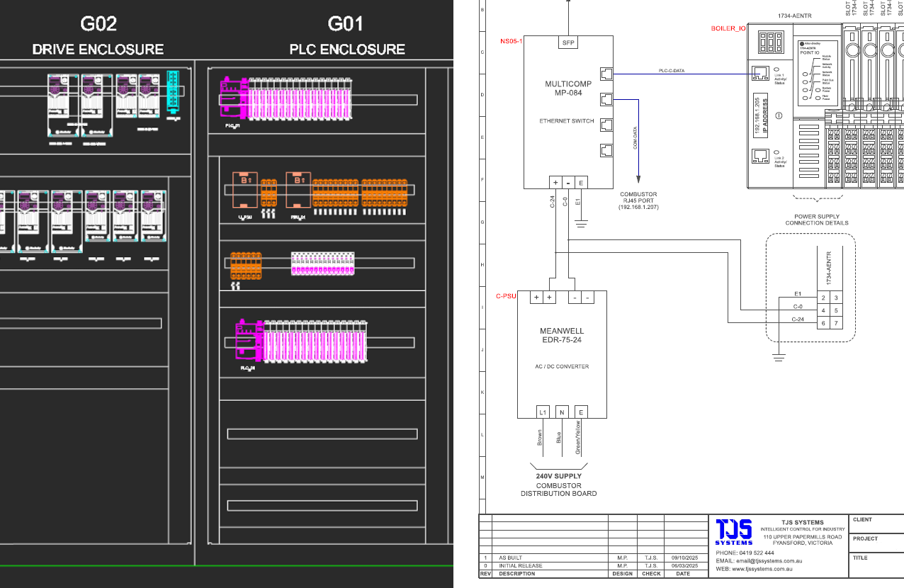Select the white and magenta relay bank in G01

point(322,264)
